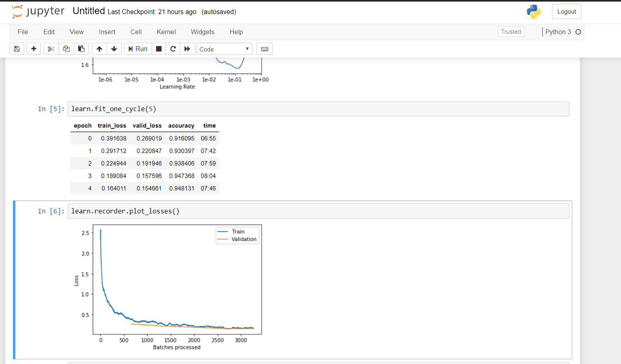Click the Logout button
Screen dimensions: 621x364
[566, 12]
